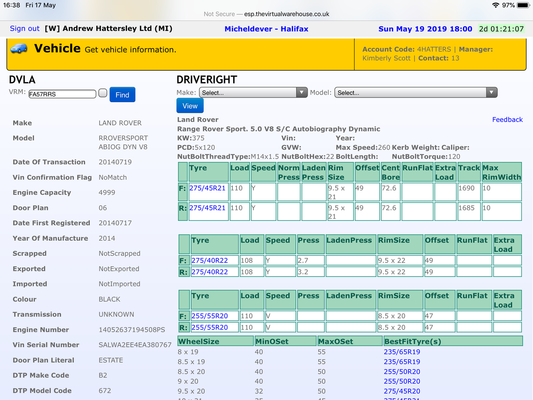
Task: Click Range Rover Sport model description text
Action: 278,129
